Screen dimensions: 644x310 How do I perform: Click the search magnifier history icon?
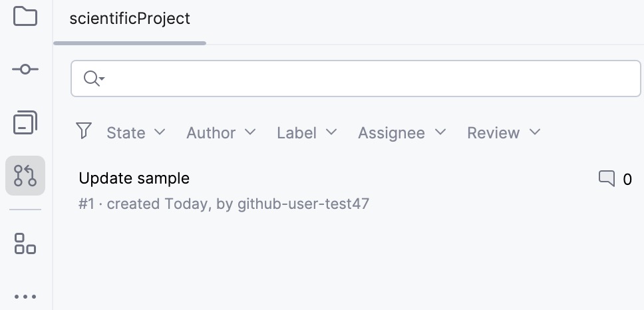tap(94, 79)
